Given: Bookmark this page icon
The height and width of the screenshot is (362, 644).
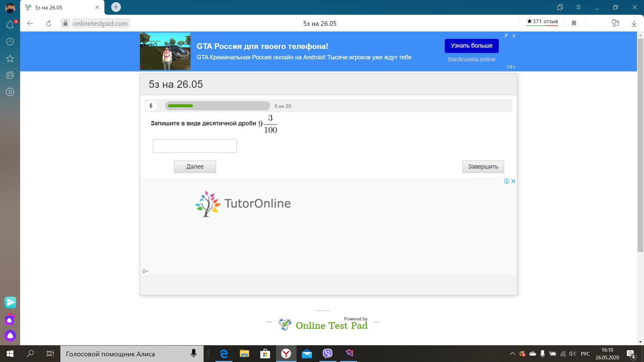Looking at the screenshot, I should pos(574,23).
